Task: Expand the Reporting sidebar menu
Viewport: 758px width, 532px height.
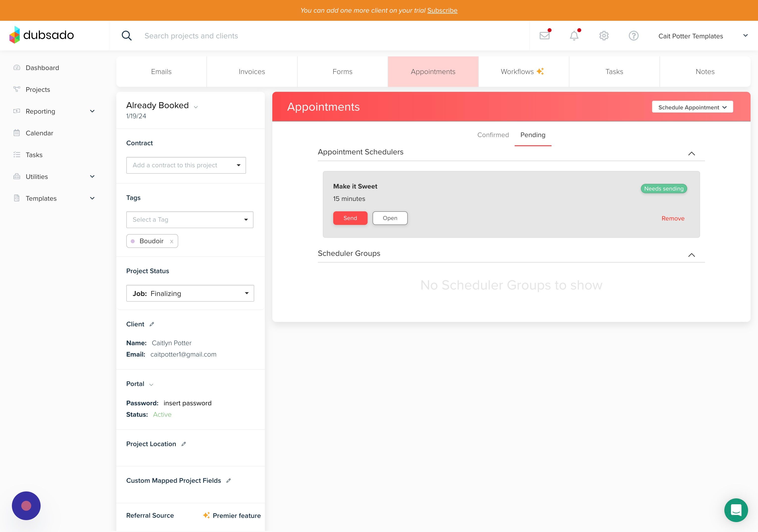Action: click(x=92, y=111)
